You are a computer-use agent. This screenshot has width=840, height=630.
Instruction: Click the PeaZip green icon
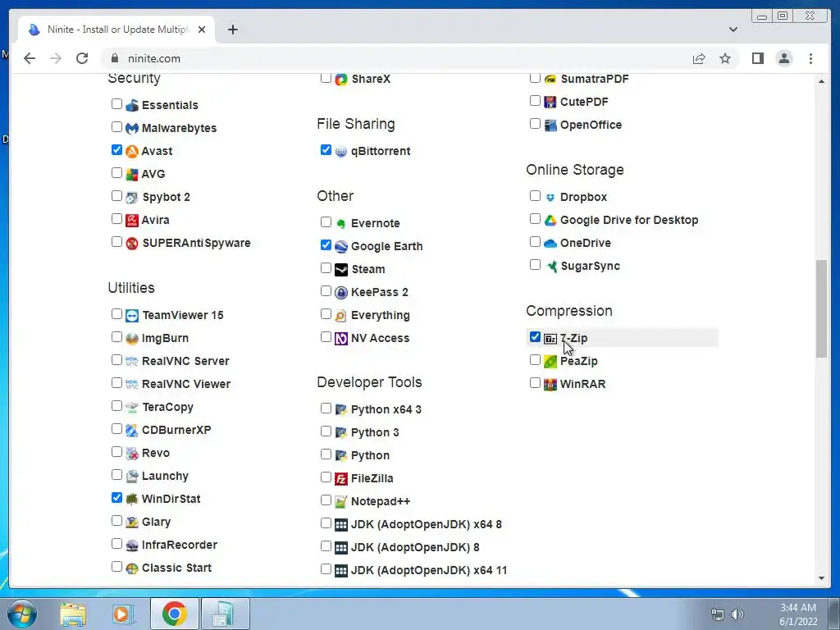click(550, 362)
